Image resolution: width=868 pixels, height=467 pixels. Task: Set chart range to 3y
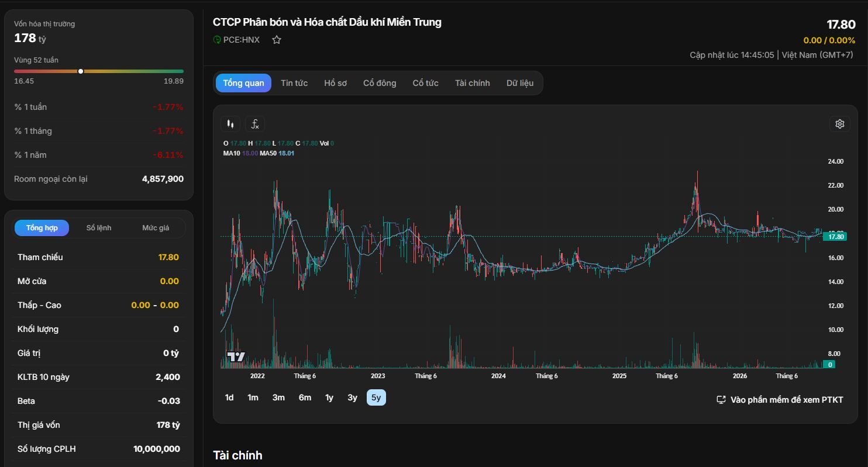[x=352, y=397]
